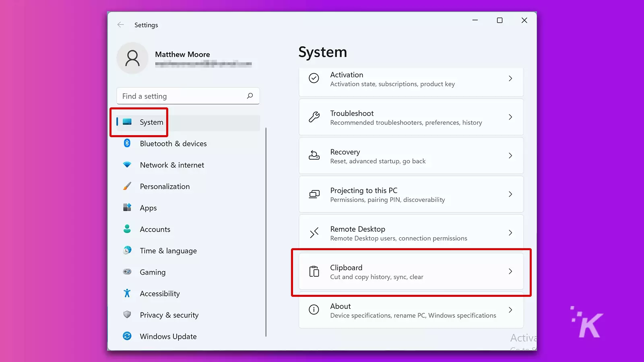Open Privacy & security

coord(169,315)
